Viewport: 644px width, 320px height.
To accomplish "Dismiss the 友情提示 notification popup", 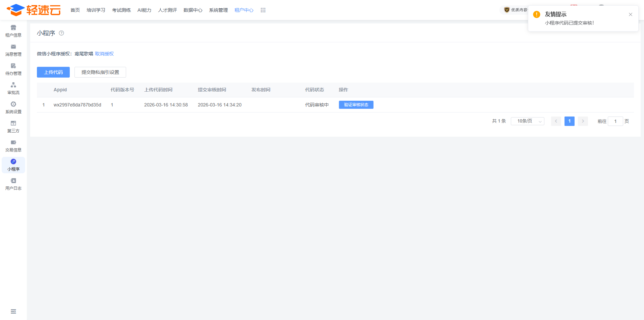I will 631,14.
